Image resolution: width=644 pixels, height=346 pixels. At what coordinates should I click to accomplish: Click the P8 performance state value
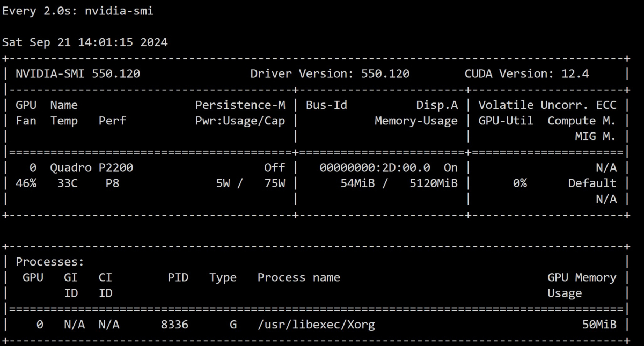(112, 183)
